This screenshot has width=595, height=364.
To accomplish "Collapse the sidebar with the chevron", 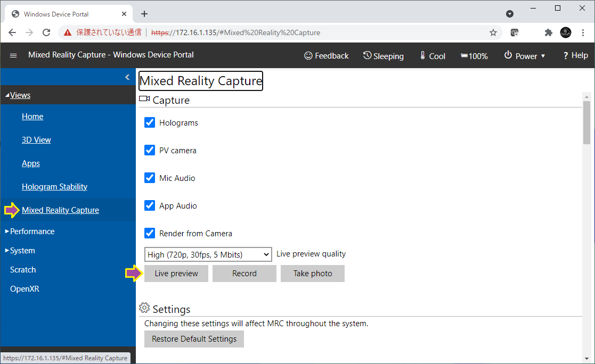I will point(127,77).
